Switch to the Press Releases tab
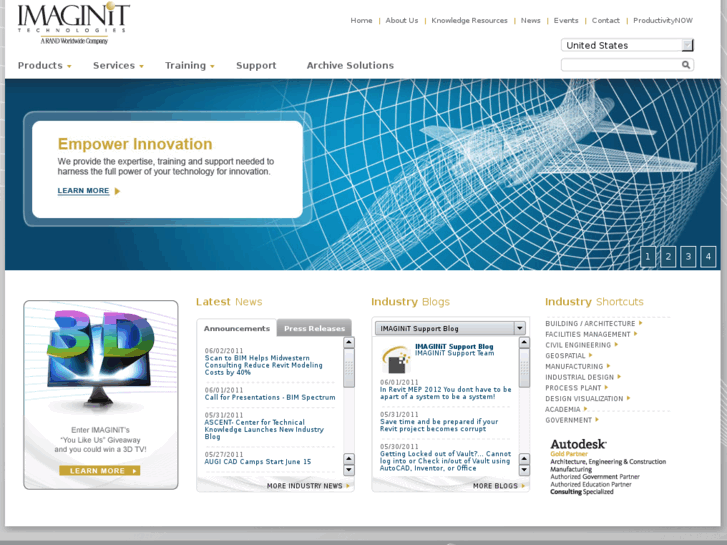Viewport: 727px width, 545px height. click(314, 328)
